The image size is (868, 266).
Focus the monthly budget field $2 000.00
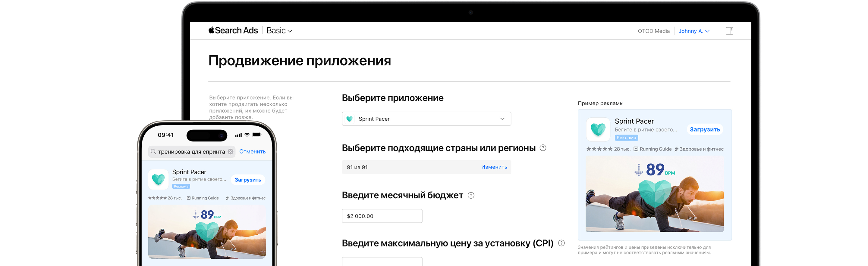tap(382, 216)
